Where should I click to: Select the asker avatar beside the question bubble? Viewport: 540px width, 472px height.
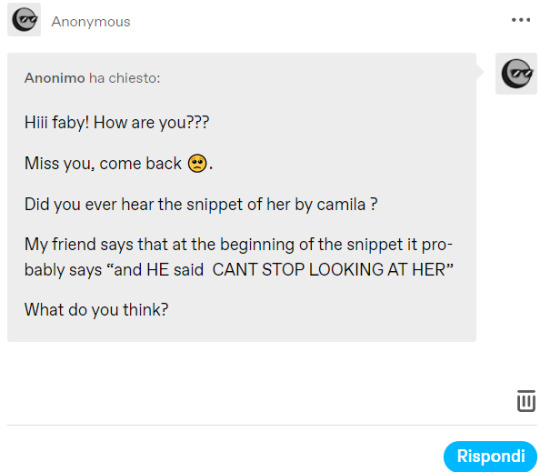(516, 74)
